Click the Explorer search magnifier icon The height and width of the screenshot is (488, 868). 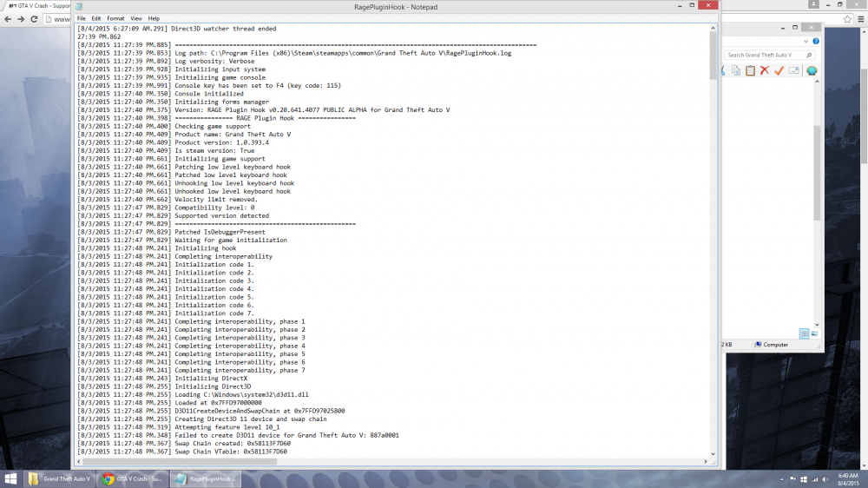point(809,55)
